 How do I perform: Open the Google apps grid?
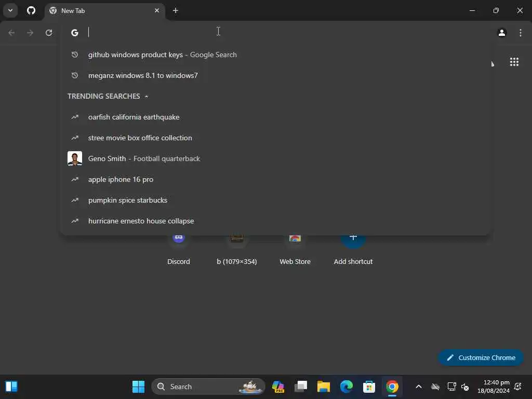pos(514,62)
